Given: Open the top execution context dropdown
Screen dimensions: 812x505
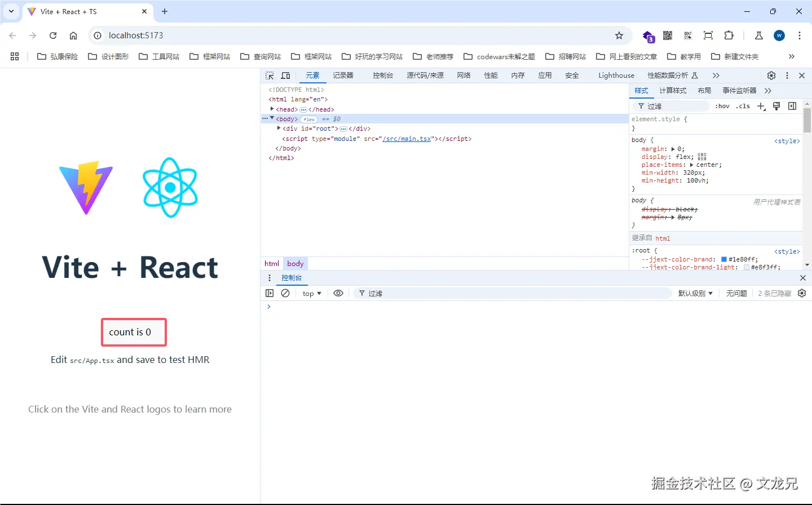Looking at the screenshot, I should pos(312,293).
